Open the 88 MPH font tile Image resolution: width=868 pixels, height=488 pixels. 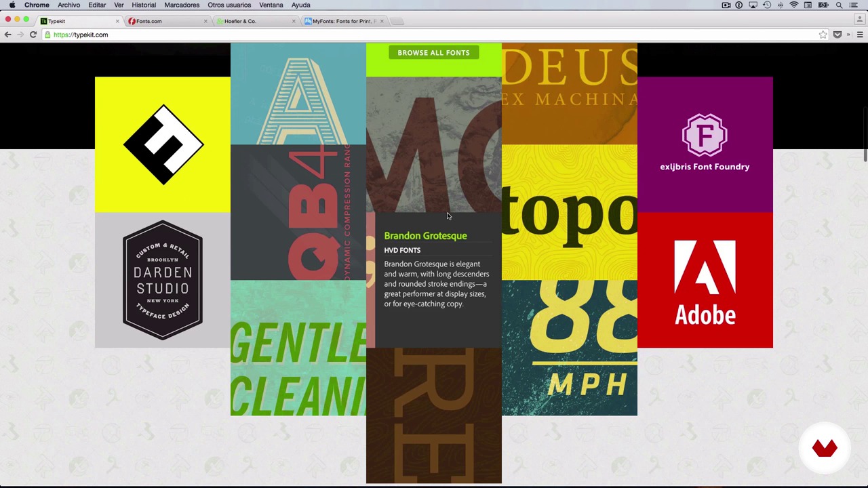pos(570,348)
